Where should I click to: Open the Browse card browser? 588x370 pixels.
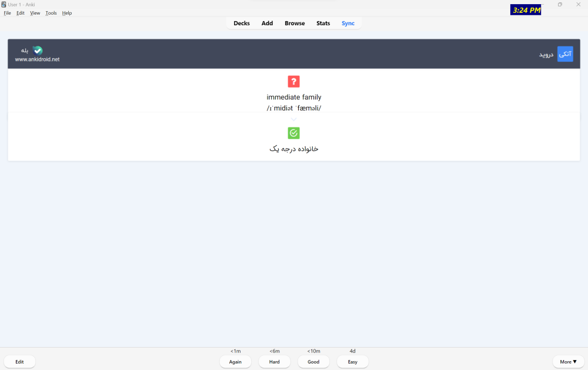[x=295, y=23]
